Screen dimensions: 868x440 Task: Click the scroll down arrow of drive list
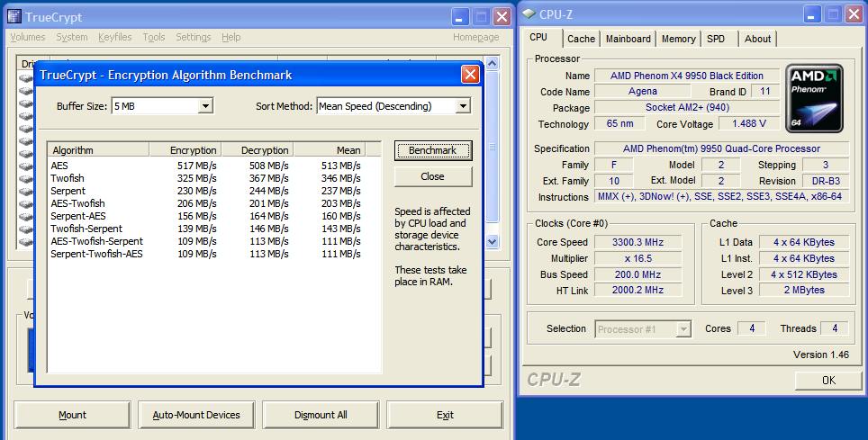coord(493,242)
